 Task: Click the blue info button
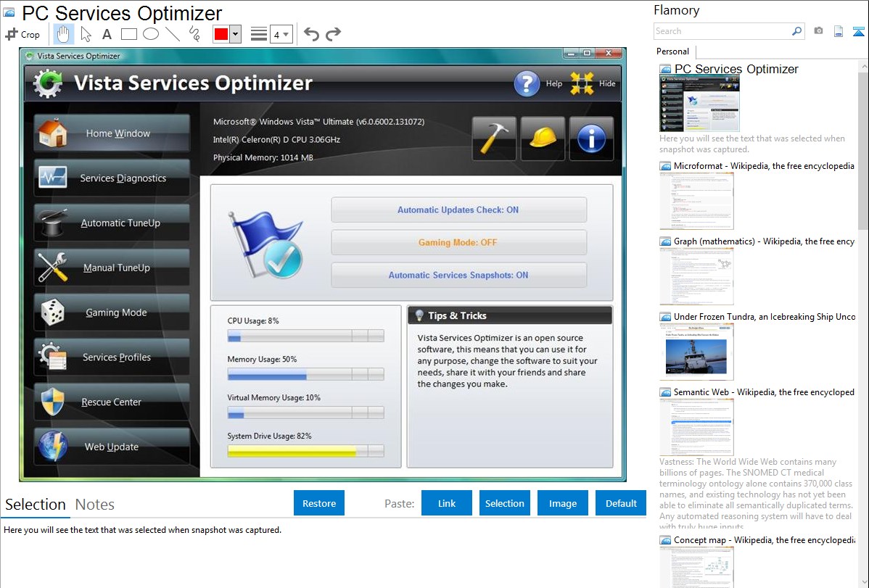pos(591,138)
